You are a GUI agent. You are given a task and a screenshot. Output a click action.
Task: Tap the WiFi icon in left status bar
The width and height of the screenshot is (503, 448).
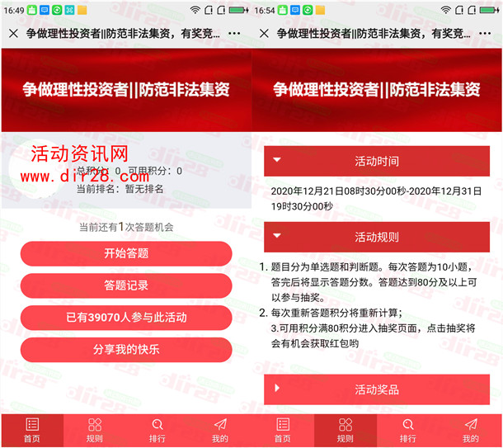(195, 10)
